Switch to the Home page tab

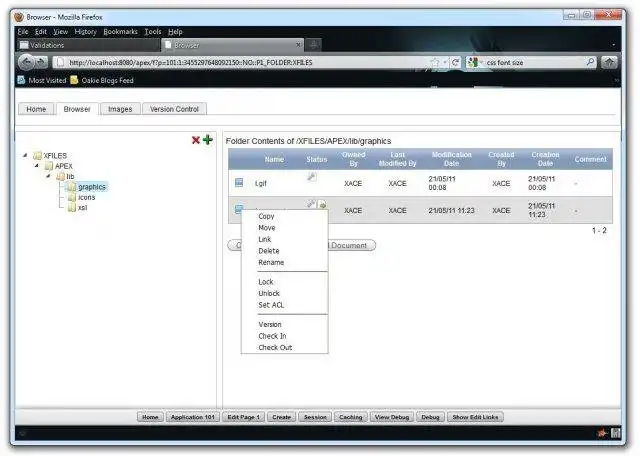(36, 109)
